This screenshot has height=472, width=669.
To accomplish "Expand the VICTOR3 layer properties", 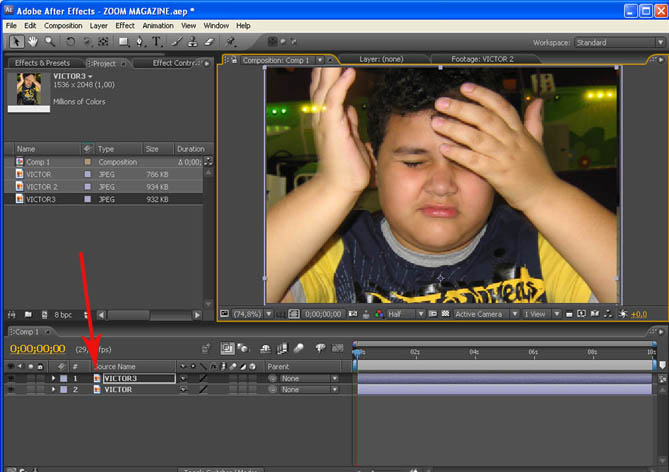I will coord(53,378).
